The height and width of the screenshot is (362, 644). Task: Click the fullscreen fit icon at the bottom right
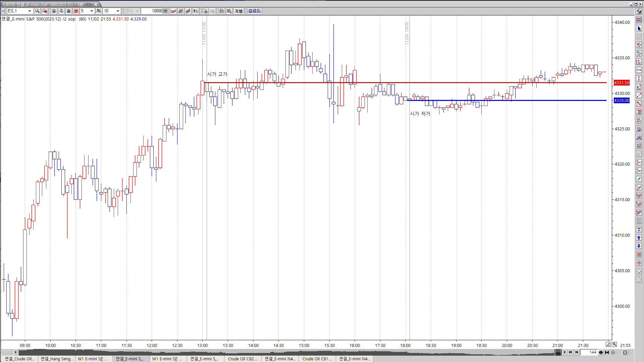(x=625, y=352)
